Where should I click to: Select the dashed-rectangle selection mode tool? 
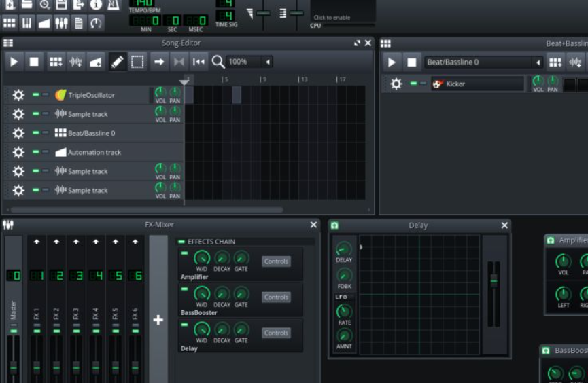coord(137,62)
